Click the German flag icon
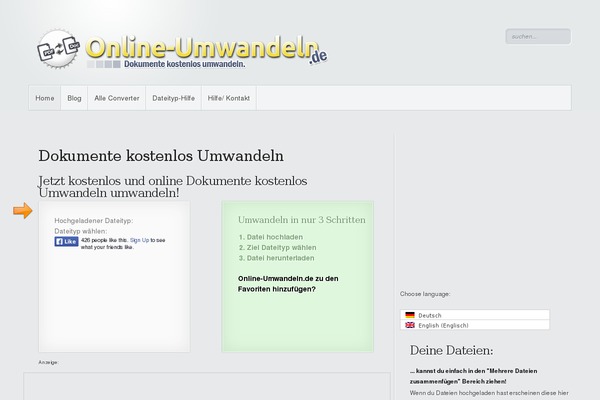This screenshot has height=400, width=600. coord(410,315)
